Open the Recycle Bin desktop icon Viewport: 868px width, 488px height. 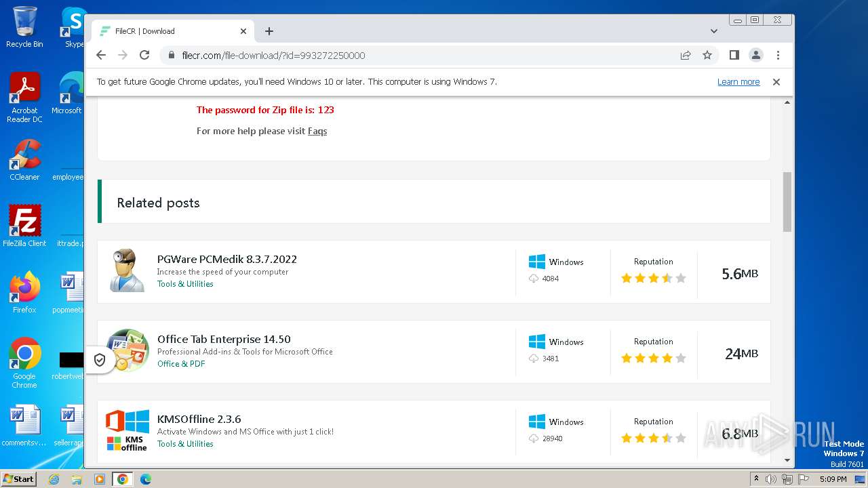[x=24, y=27]
